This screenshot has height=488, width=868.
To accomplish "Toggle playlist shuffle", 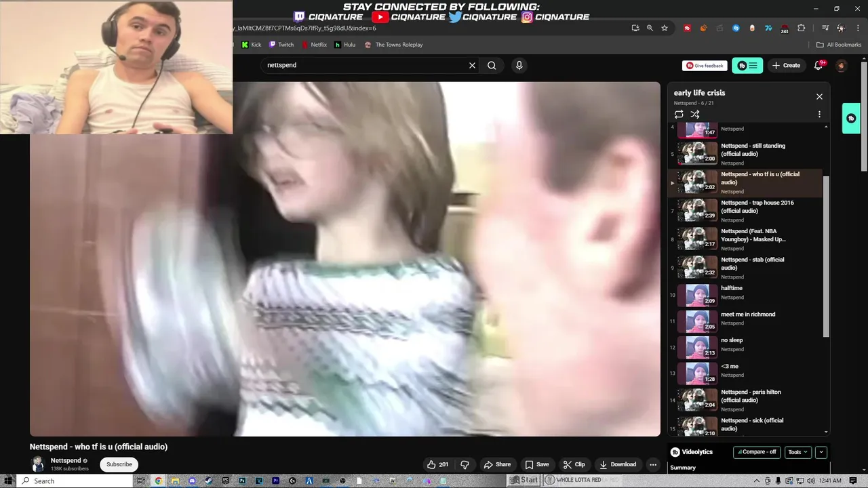I will coord(695,115).
